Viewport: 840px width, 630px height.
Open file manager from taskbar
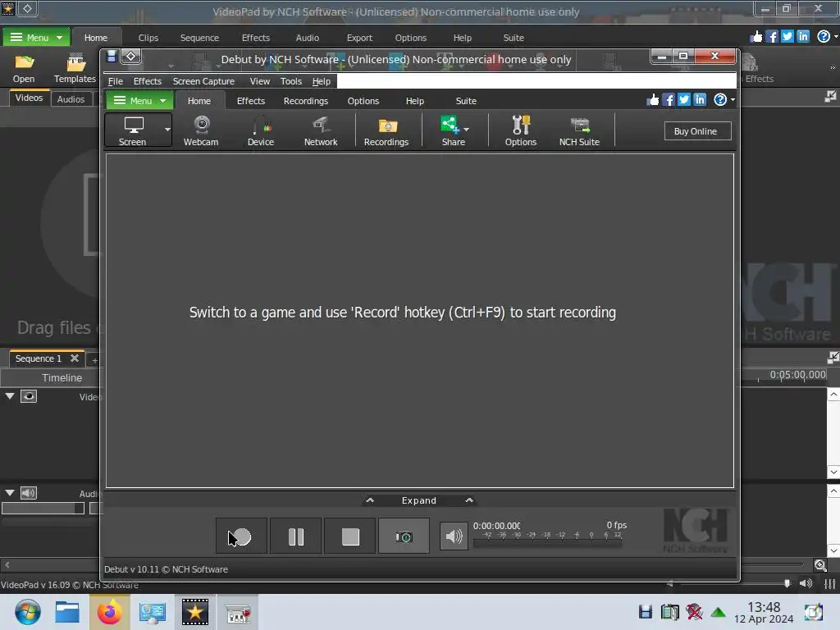point(67,612)
